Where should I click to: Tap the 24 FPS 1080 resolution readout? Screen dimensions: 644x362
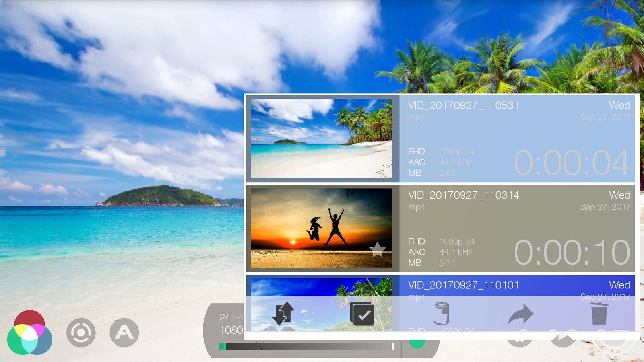click(x=231, y=324)
